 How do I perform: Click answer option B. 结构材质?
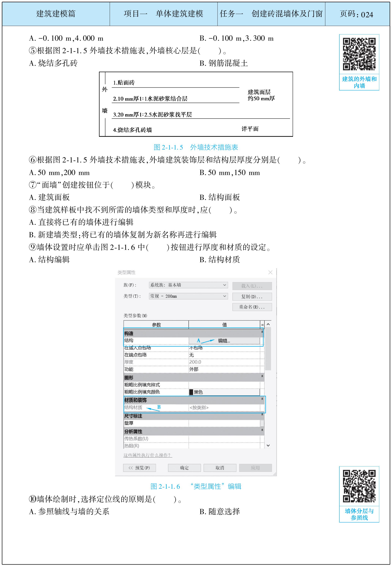coord(220,260)
